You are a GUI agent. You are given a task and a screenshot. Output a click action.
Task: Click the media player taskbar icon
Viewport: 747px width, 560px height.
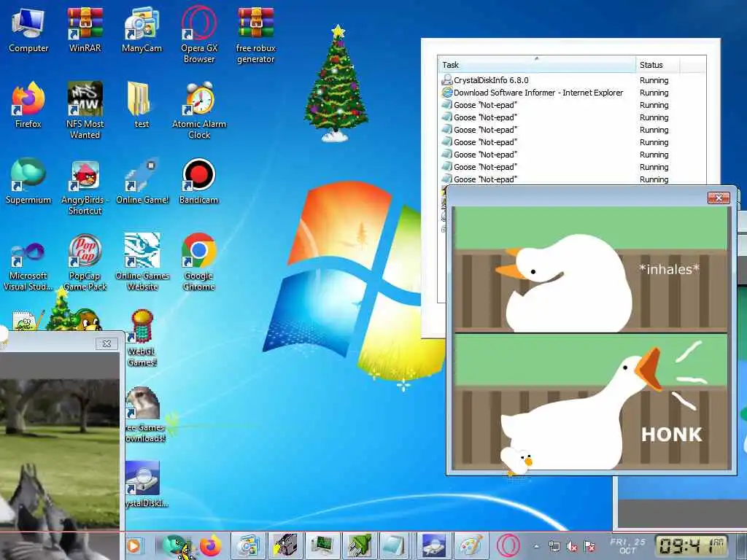coord(134,545)
